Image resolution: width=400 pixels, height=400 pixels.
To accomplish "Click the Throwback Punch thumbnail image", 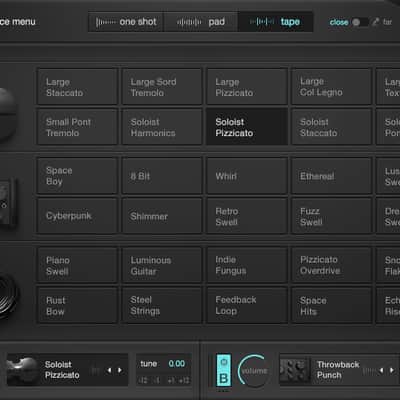I will (x=294, y=370).
